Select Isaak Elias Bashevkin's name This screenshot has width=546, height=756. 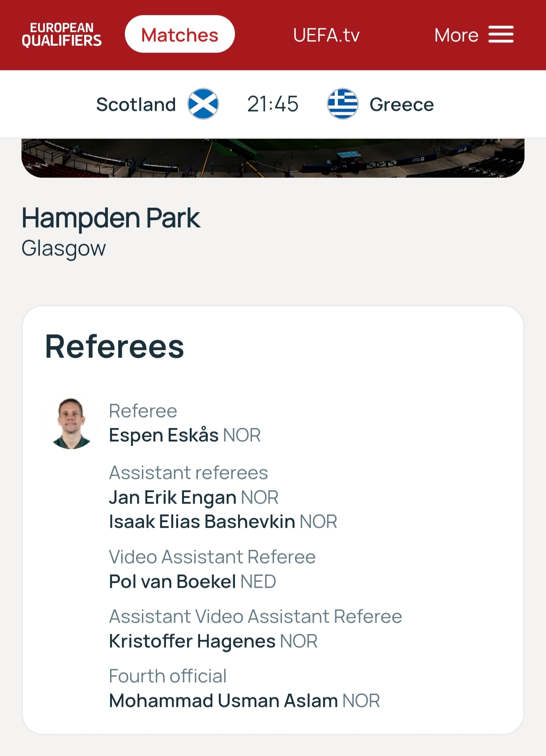point(202,522)
